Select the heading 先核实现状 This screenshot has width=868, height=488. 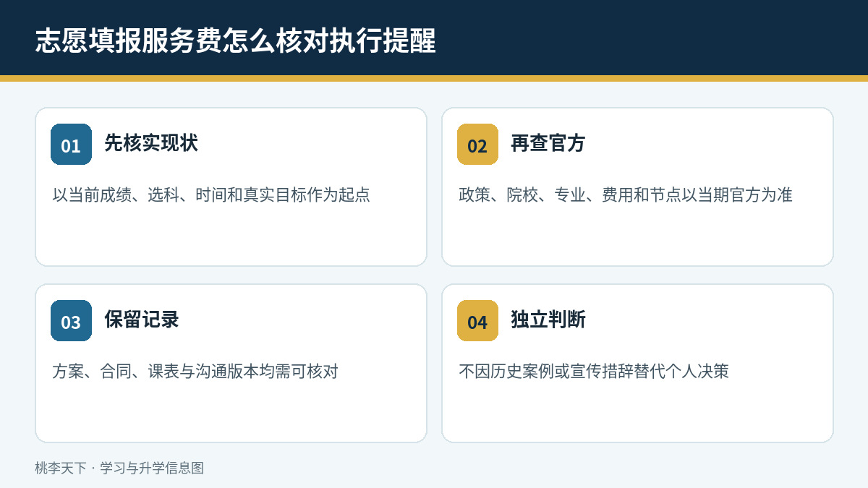point(151,143)
